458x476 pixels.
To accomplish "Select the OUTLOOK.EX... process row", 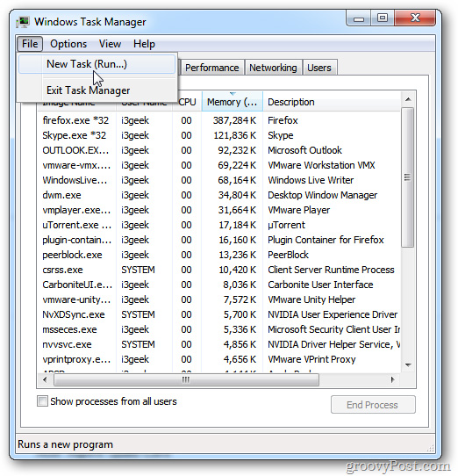I will point(219,150).
